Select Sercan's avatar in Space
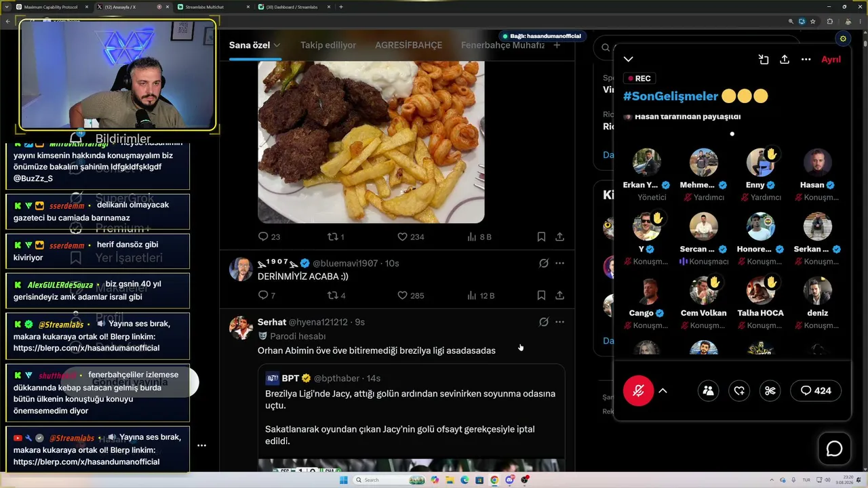 704,227
